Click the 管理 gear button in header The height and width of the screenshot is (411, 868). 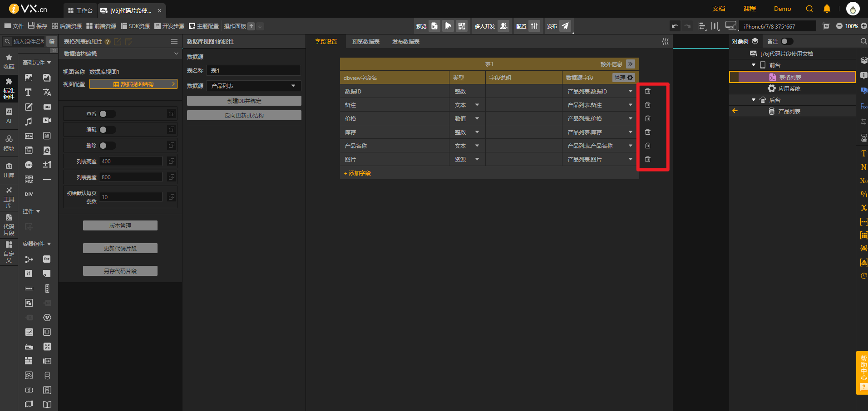click(624, 78)
